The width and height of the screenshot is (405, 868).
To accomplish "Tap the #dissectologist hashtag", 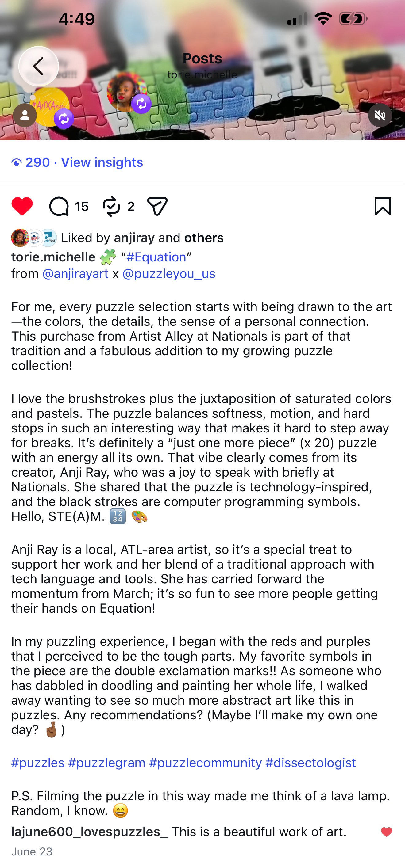I will pyautogui.click(x=310, y=763).
